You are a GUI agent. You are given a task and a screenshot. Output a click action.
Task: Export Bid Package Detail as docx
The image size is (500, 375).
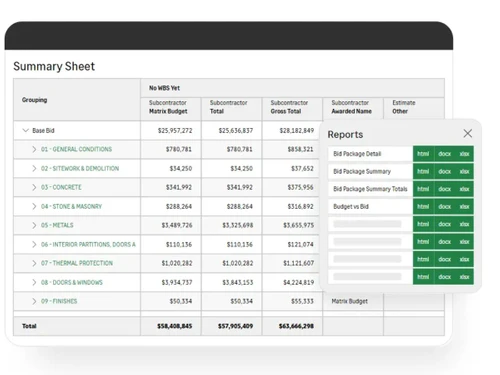tap(444, 154)
